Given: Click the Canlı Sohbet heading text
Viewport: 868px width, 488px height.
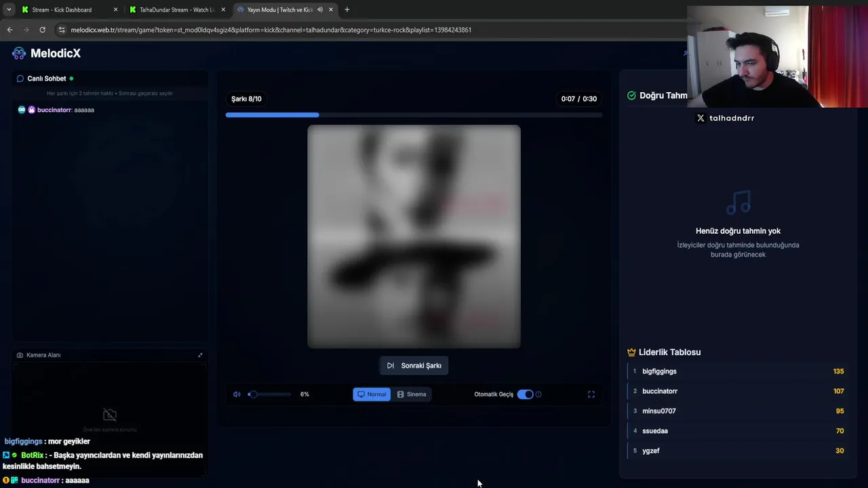Looking at the screenshot, I should [x=46, y=79].
